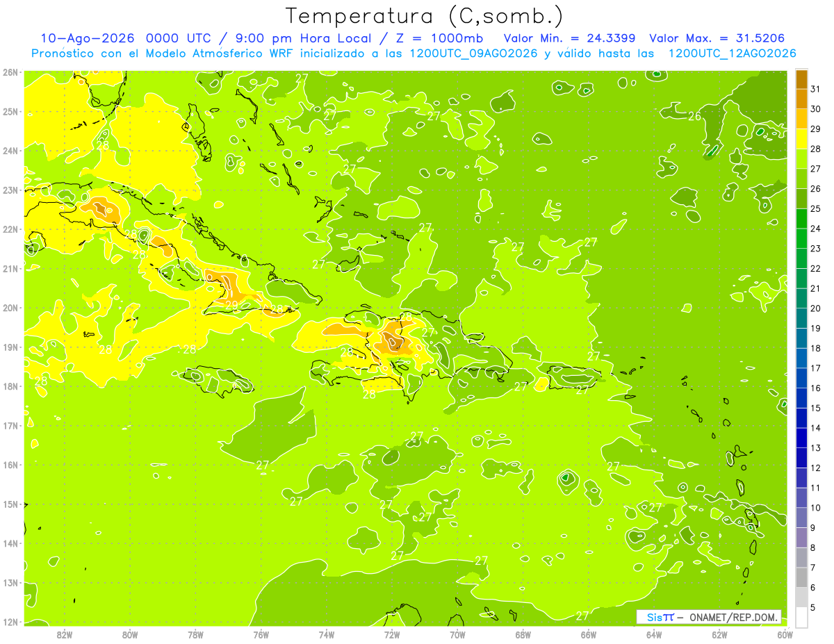
Task: Click the orange swatch between 30 and 31
Action: (x=801, y=99)
